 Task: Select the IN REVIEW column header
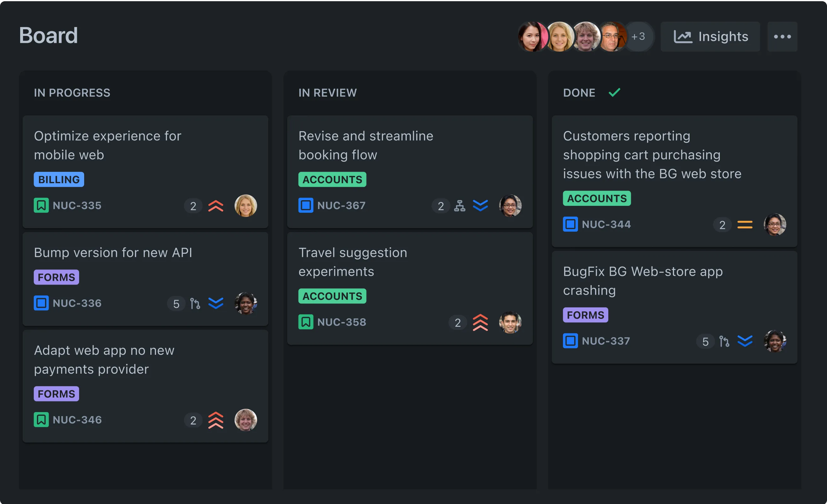(327, 93)
